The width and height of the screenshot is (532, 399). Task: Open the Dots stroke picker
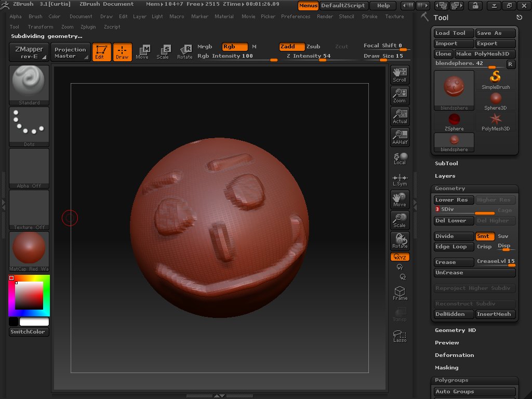[29, 127]
